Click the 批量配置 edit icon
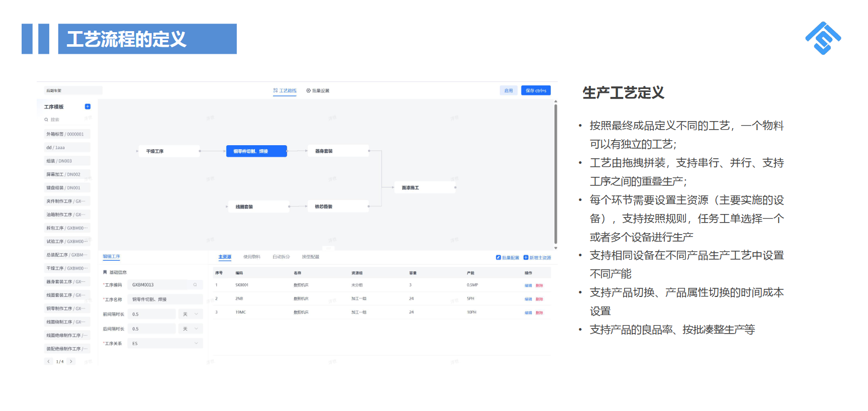Image resolution: width=868 pixels, height=411 pixels. (498, 257)
